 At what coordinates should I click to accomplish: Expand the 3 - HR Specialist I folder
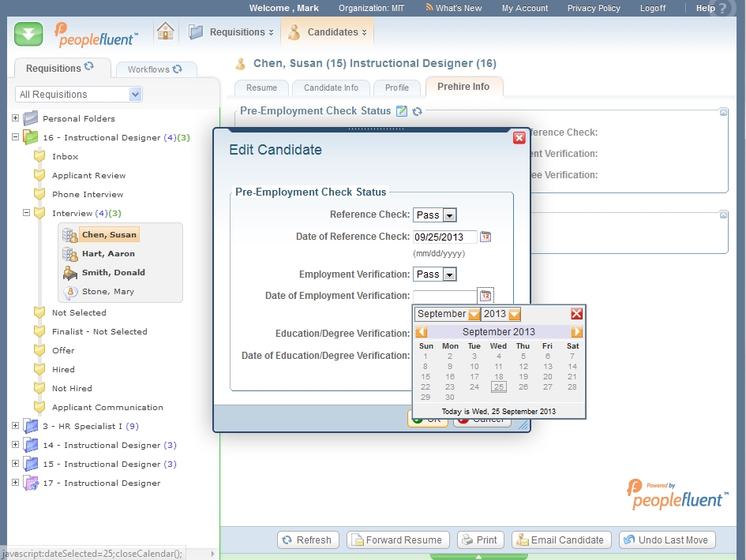(x=16, y=426)
